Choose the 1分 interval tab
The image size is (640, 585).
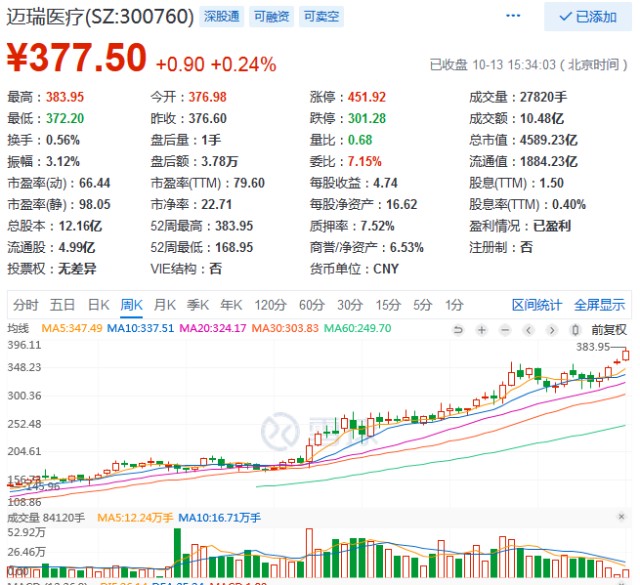pyautogui.click(x=454, y=305)
